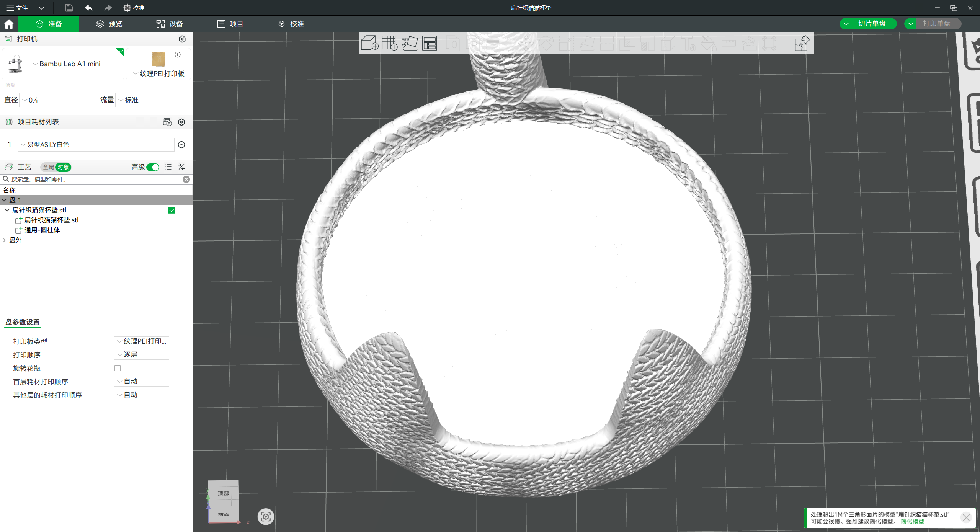Screen dimensions: 980x532
Task: Edit the 易型ASILY白色 filament preset
Action: pyautogui.click(x=181, y=145)
